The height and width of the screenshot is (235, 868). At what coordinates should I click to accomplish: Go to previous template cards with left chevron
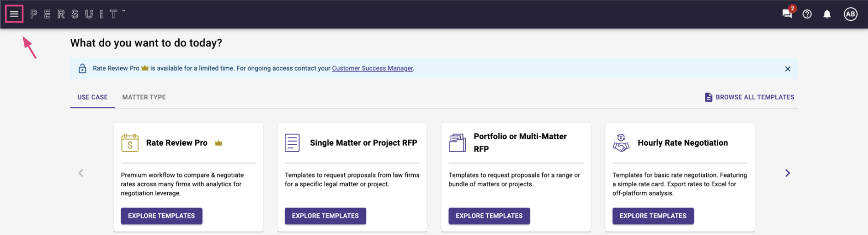click(81, 173)
